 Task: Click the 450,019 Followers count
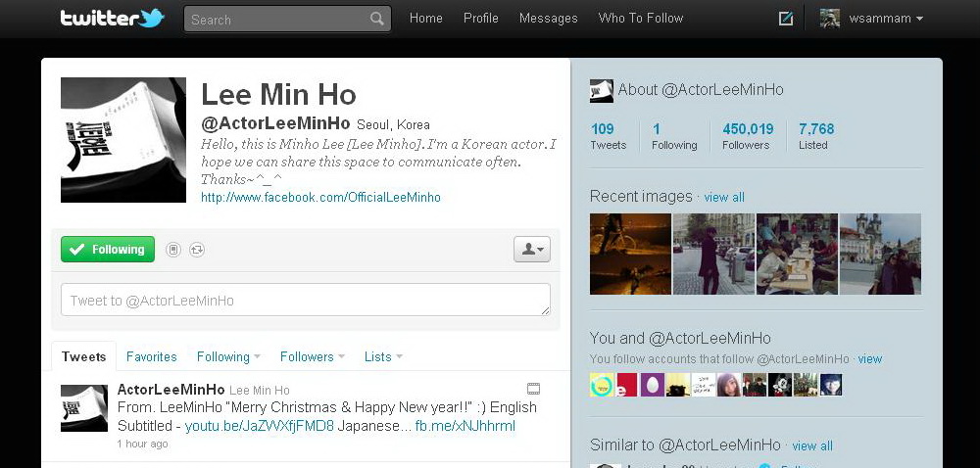[x=748, y=136]
